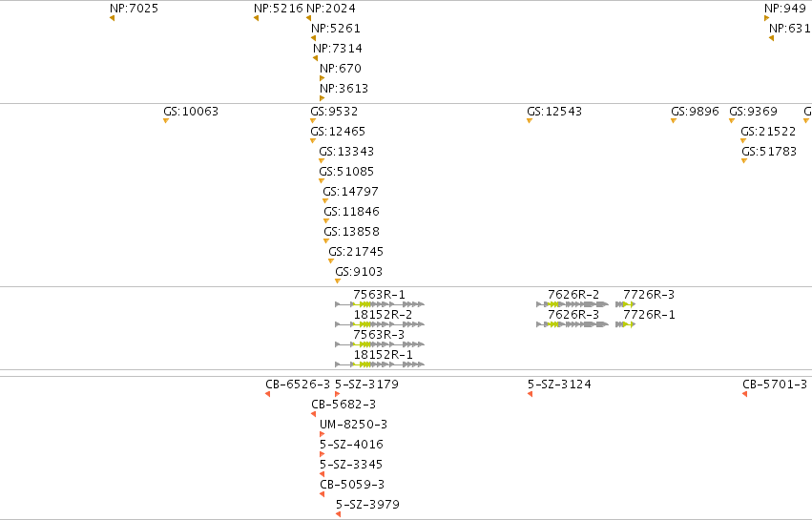Screen dimensions: 812x520
Task: Click the triangle marker under GS:9896
Action: pyautogui.click(x=674, y=121)
